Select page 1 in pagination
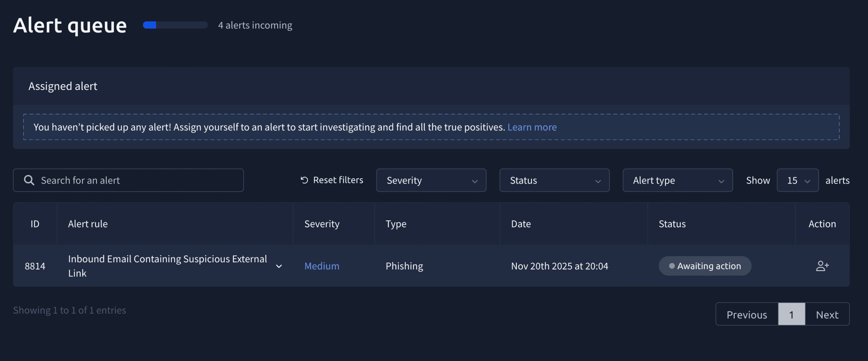Viewport: 868px width, 361px height. click(x=791, y=315)
